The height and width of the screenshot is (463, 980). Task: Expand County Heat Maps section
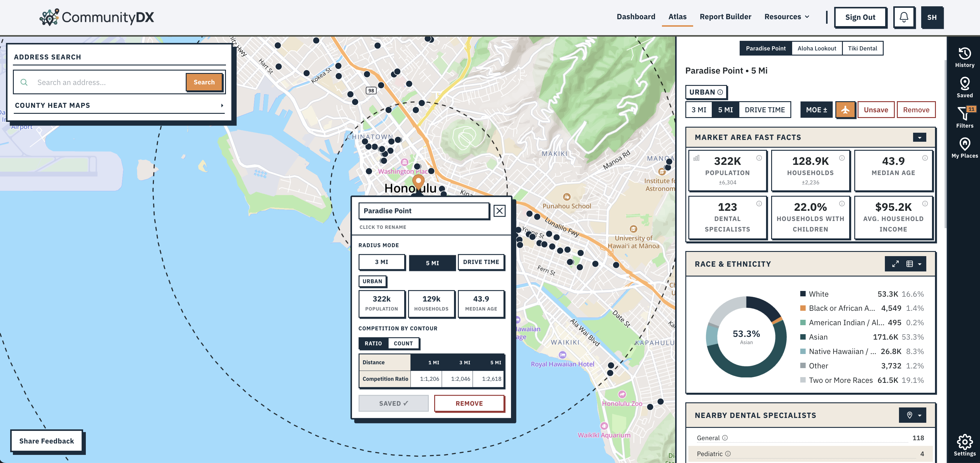coord(119,105)
